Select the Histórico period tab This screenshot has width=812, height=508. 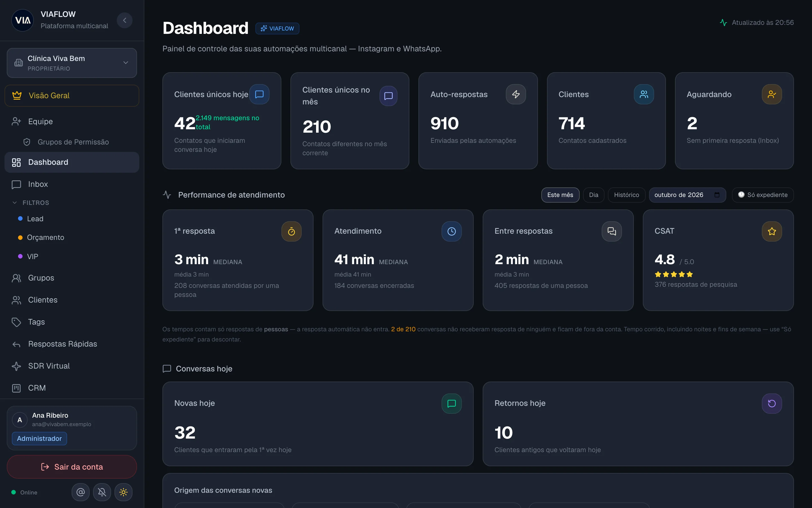(x=626, y=195)
